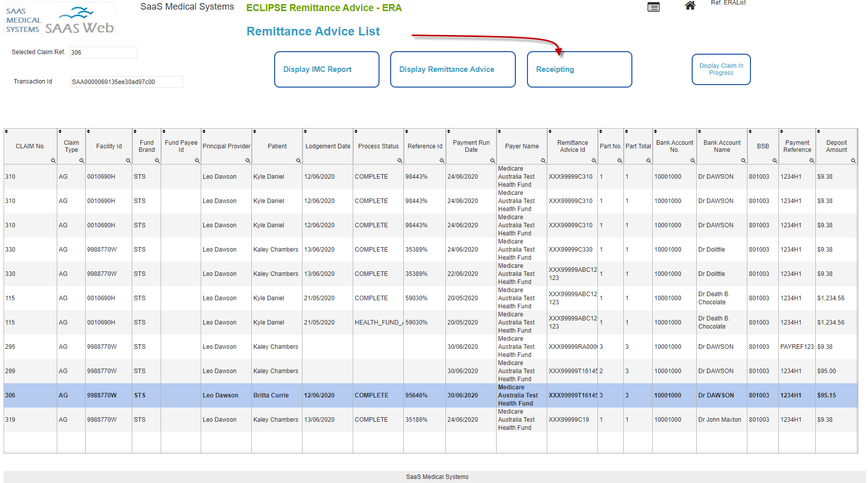Click bank account name 'Dr John Maxton'
Viewport: 868px width, 483px height.
click(x=720, y=420)
